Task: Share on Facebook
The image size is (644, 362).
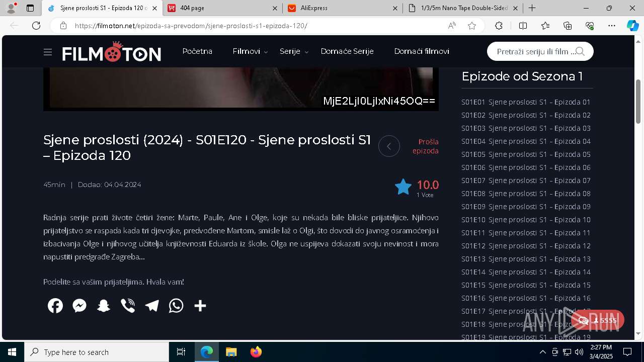Action: [x=55, y=306]
